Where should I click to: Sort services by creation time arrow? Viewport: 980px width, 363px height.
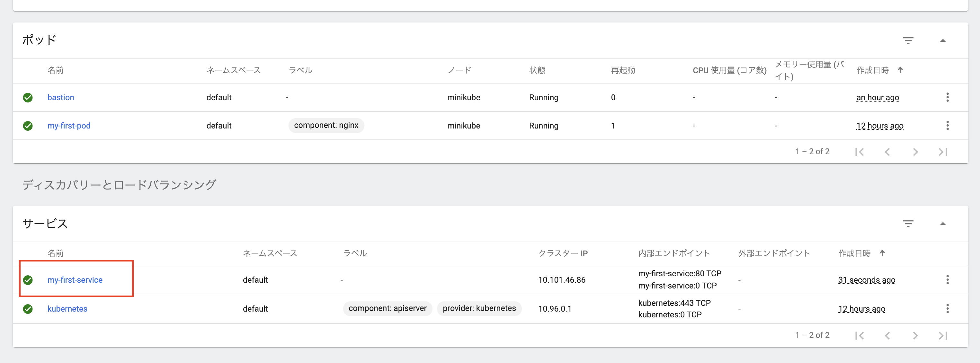(x=882, y=253)
